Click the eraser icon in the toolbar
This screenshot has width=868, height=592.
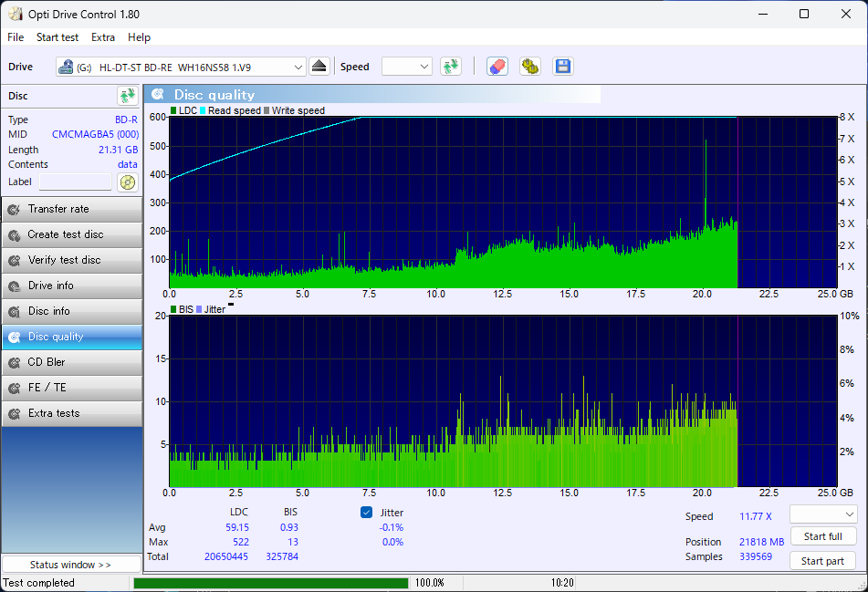pos(497,67)
